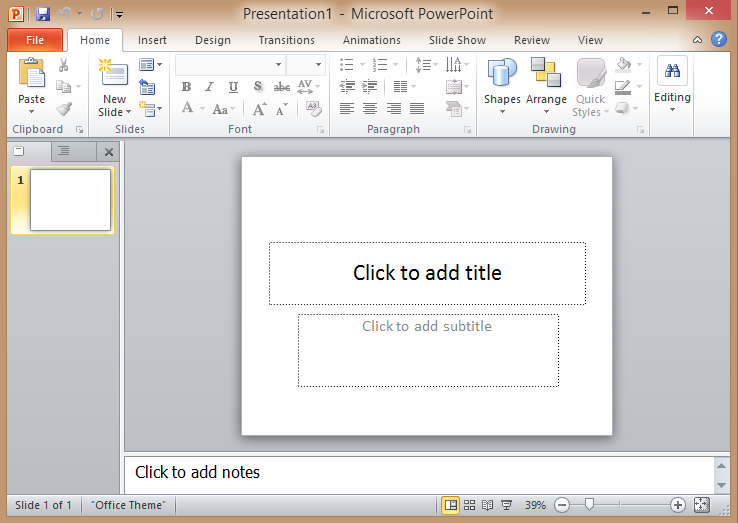Click the zoom slider handle

coord(589,505)
